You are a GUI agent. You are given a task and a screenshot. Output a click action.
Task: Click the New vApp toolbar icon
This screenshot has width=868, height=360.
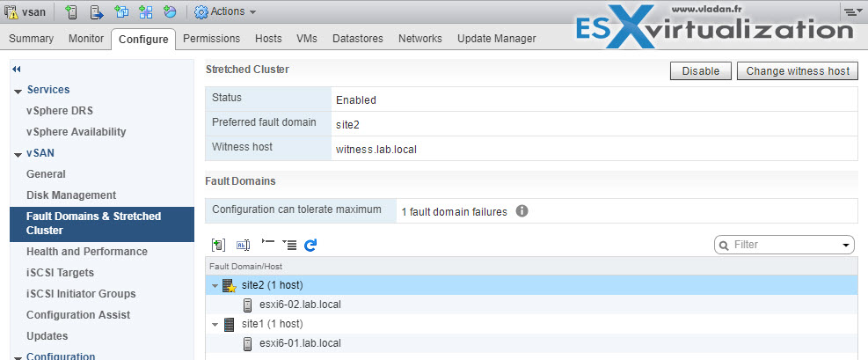coord(146,11)
